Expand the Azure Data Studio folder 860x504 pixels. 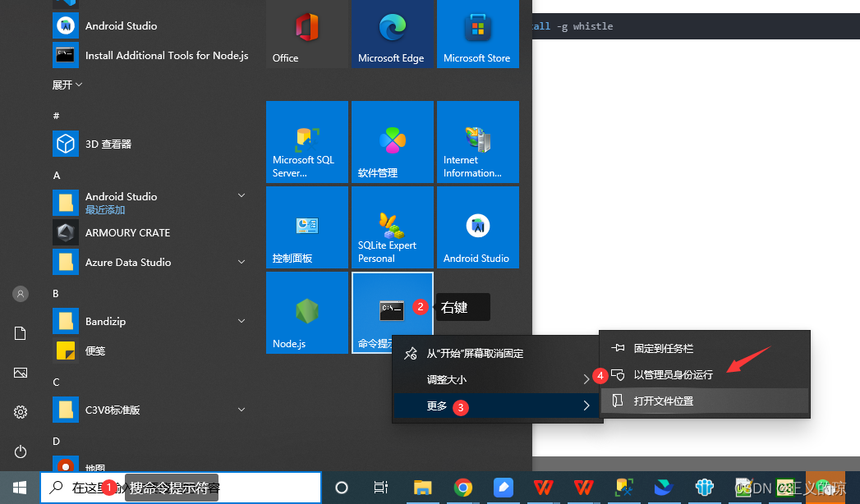151,263
